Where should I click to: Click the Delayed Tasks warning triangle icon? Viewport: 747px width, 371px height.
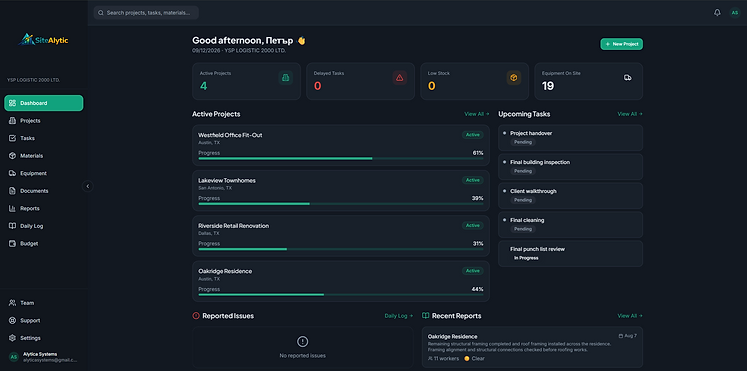tap(400, 78)
